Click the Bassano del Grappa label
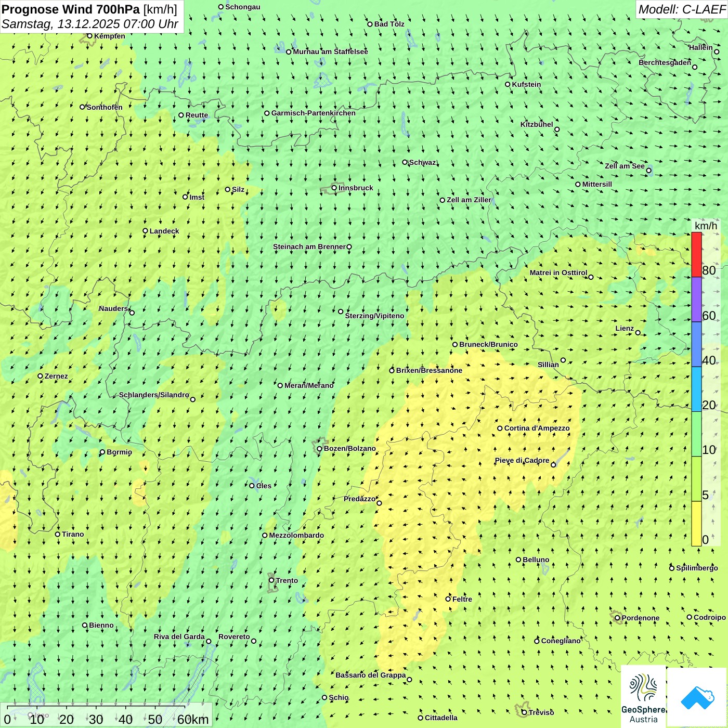Screen dimensions: 728x728 [x=370, y=675]
